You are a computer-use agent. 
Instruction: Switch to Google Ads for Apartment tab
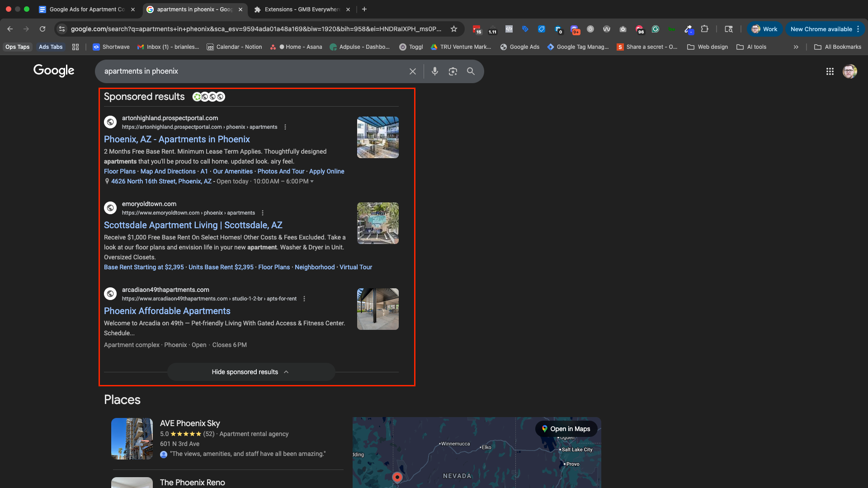(x=87, y=9)
